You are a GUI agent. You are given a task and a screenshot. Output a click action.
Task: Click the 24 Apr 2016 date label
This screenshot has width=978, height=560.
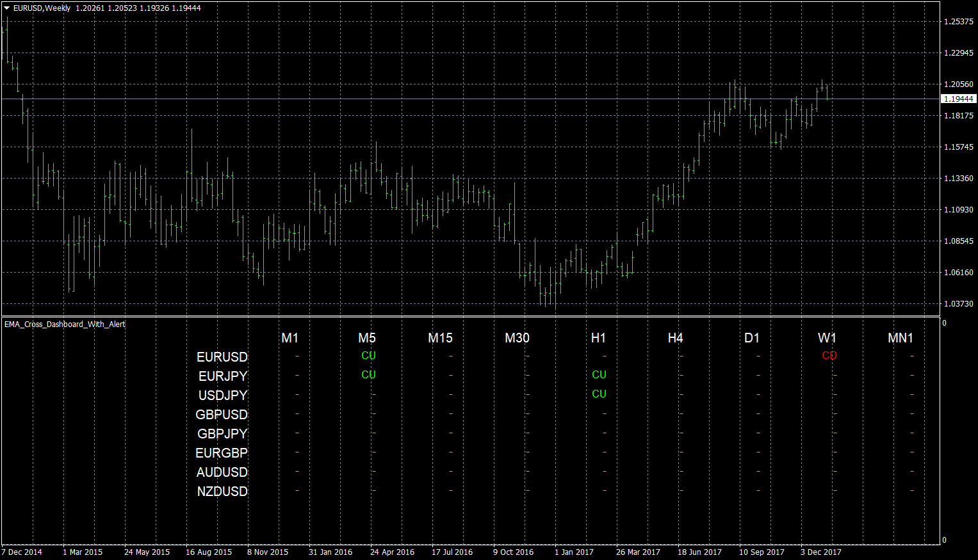[x=392, y=552]
